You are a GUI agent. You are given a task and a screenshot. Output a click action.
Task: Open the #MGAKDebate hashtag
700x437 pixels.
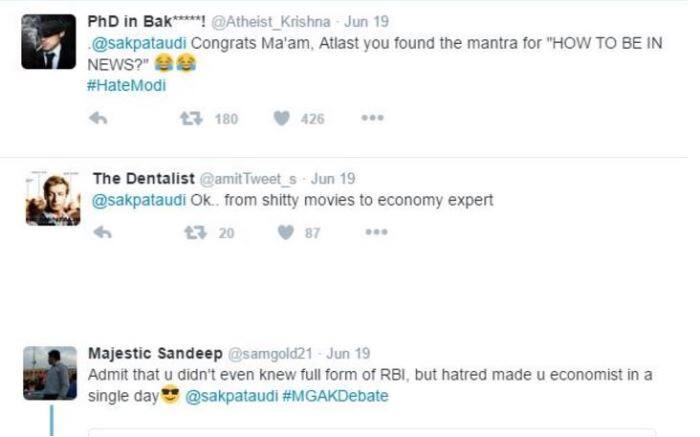pos(335,396)
